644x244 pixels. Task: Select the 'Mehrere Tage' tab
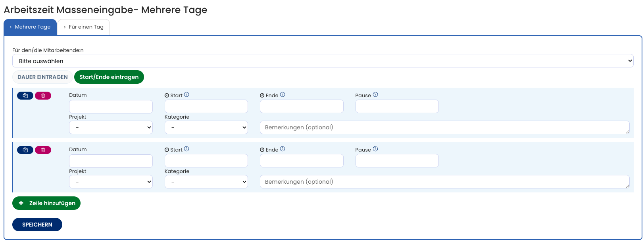30,27
